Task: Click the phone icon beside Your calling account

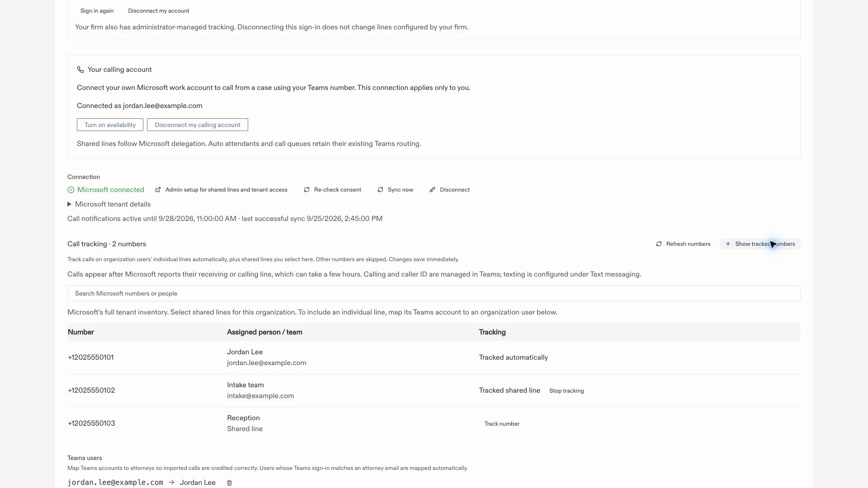Action: point(80,70)
